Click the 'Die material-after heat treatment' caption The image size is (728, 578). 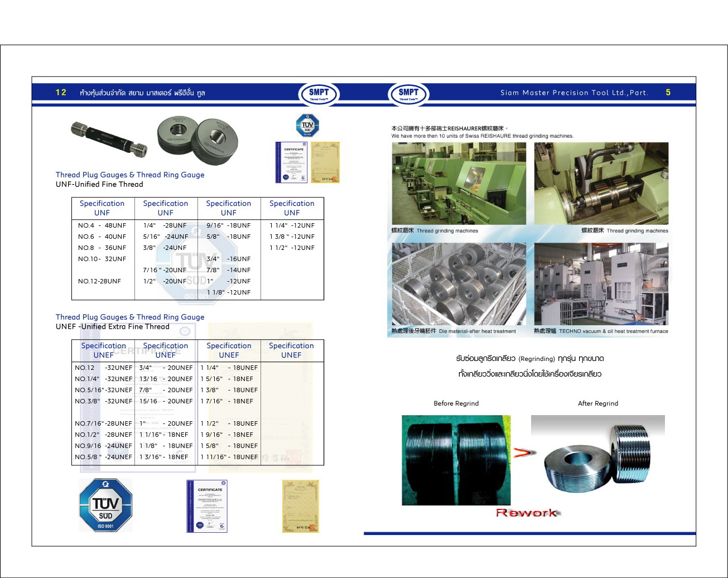coord(478,331)
